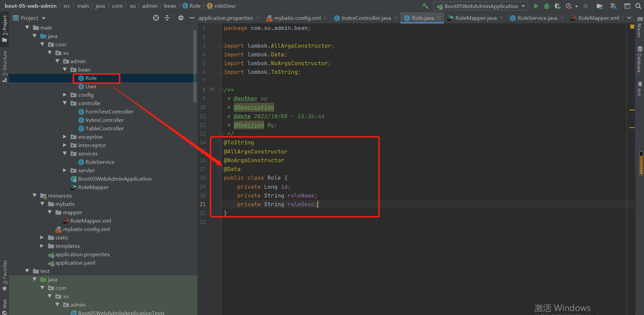Expand the templates folder node
Screen dimensions: 644x315
point(42,246)
